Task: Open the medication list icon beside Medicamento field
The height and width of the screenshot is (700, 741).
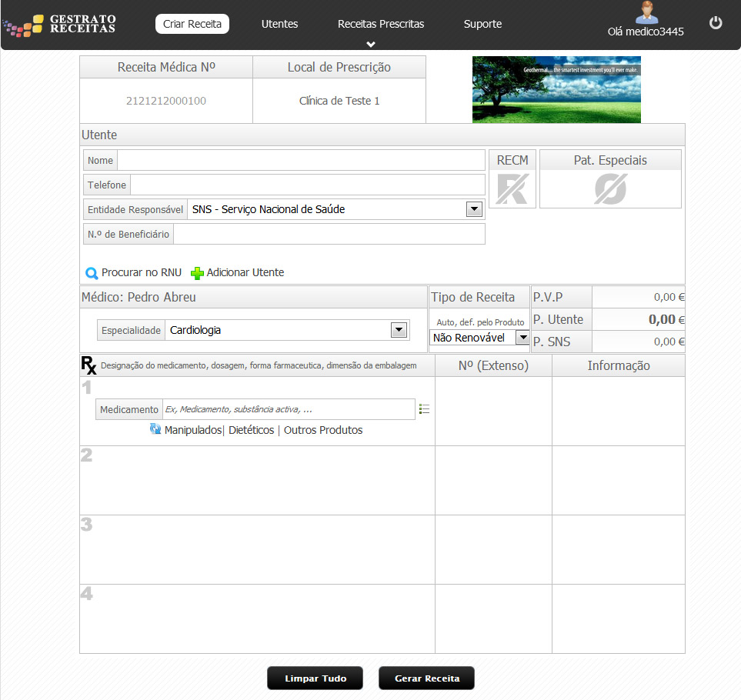Action: 424,409
